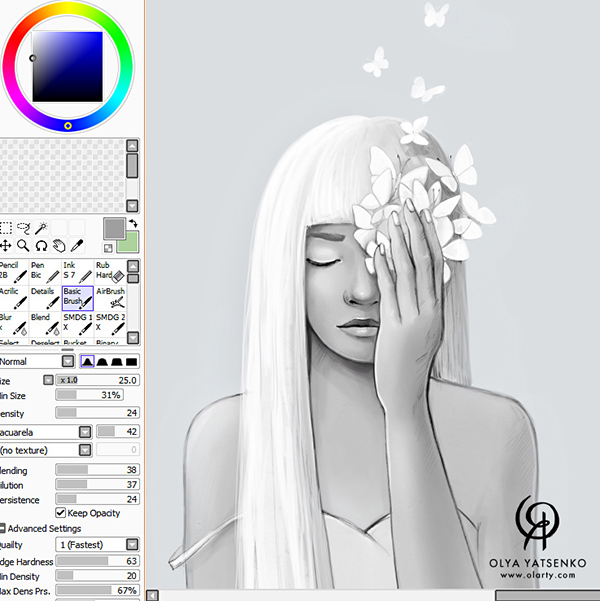Click the hue ring yellow marker
The height and width of the screenshot is (601, 600).
coord(68,126)
